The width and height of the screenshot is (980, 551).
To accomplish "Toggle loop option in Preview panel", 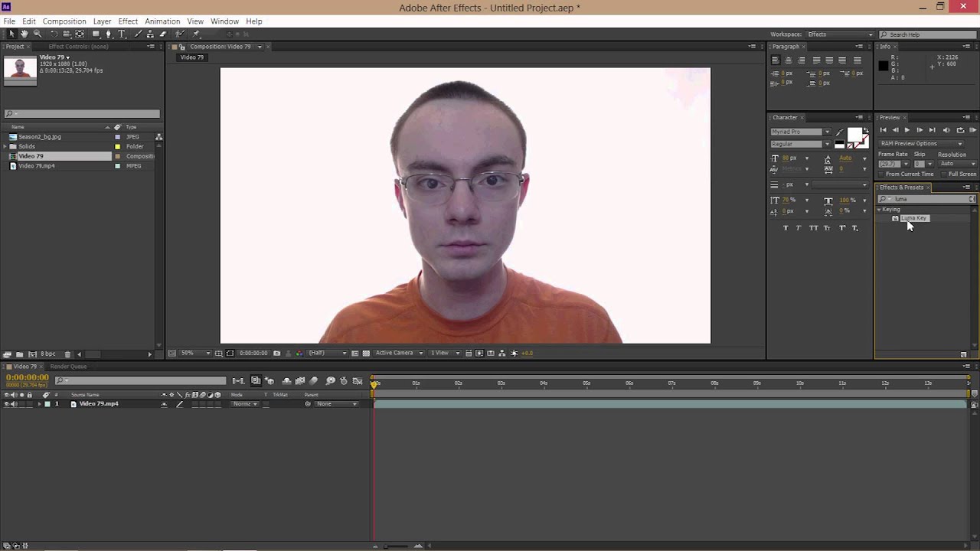I will pos(960,130).
